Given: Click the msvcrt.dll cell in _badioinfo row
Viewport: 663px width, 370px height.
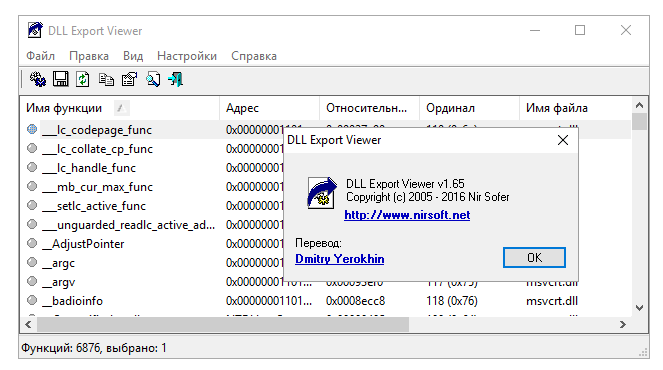Looking at the screenshot, I should pyautogui.click(x=552, y=301).
